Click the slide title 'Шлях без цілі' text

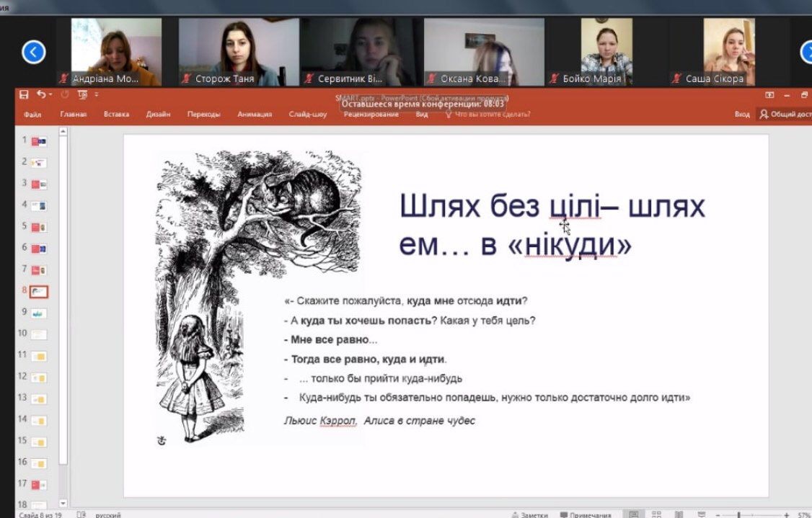pos(500,206)
